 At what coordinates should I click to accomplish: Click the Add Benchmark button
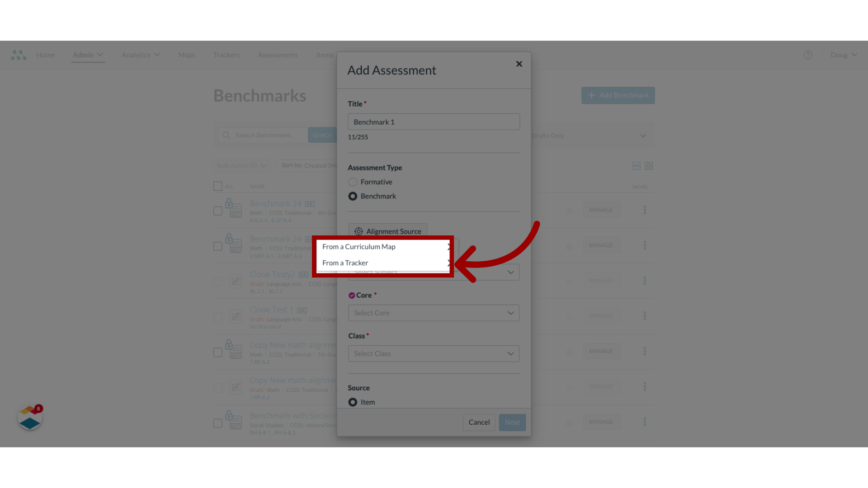coord(618,95)
